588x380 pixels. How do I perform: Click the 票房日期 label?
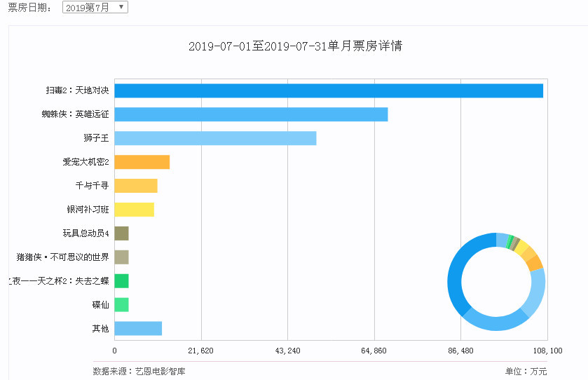coord(29,8)
